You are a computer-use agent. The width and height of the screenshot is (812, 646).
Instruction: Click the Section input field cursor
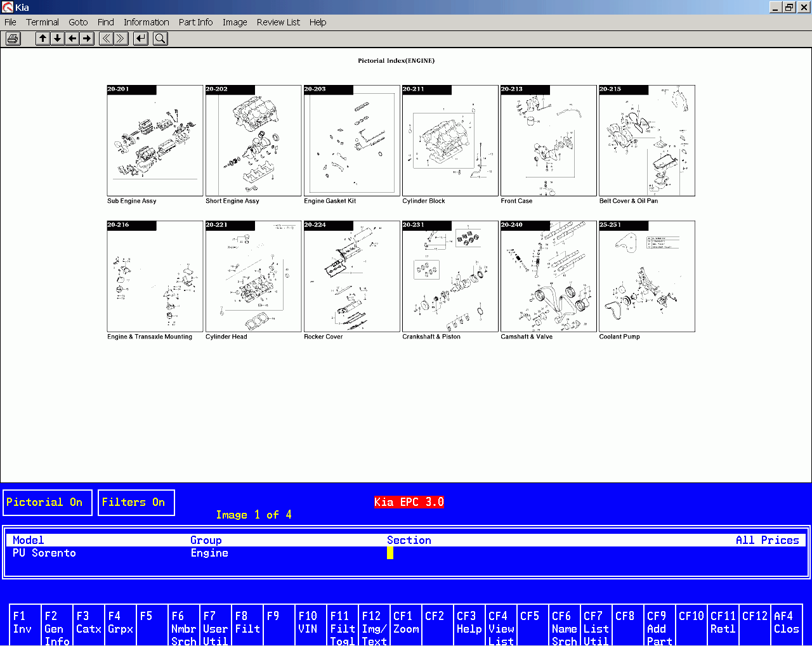(390, 553)
